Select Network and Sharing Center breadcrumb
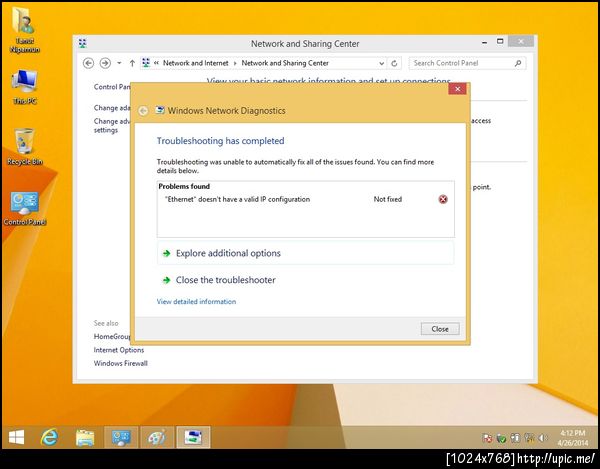 285,63
